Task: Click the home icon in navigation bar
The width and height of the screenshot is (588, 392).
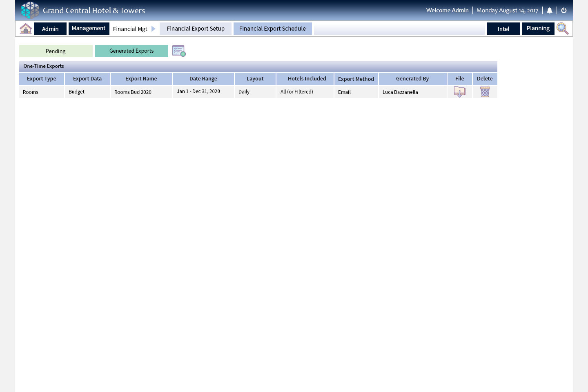Action: 26,29
